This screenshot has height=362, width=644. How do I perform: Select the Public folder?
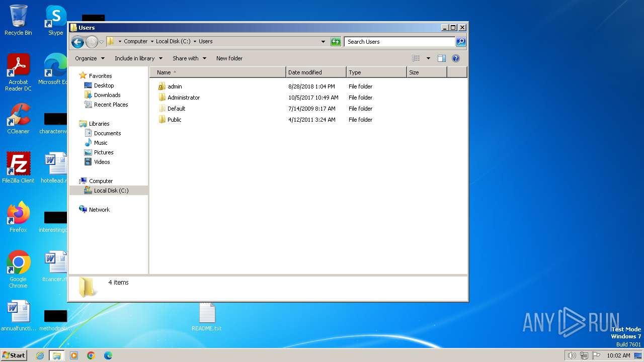pos(174,120)
